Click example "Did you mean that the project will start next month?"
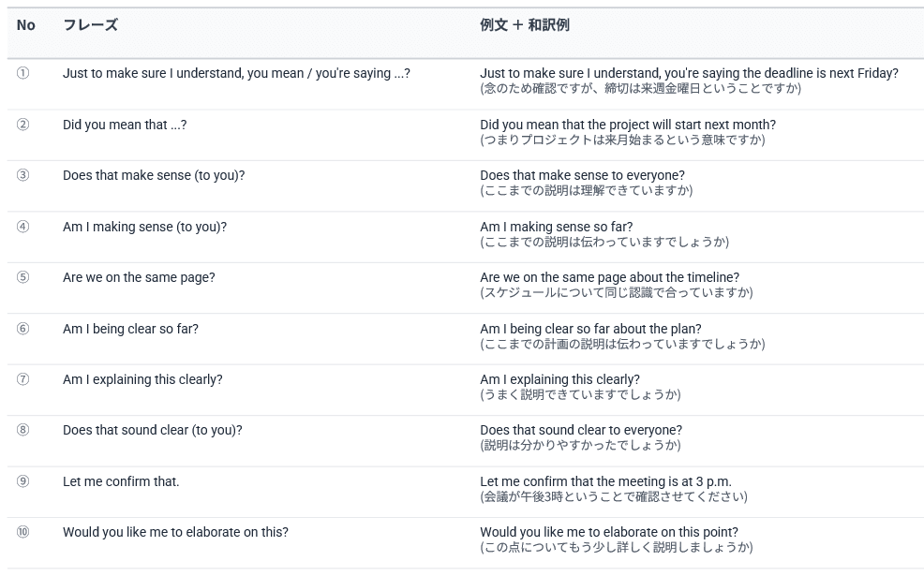This screenshot has width=924, height=576. coord(627,125)
